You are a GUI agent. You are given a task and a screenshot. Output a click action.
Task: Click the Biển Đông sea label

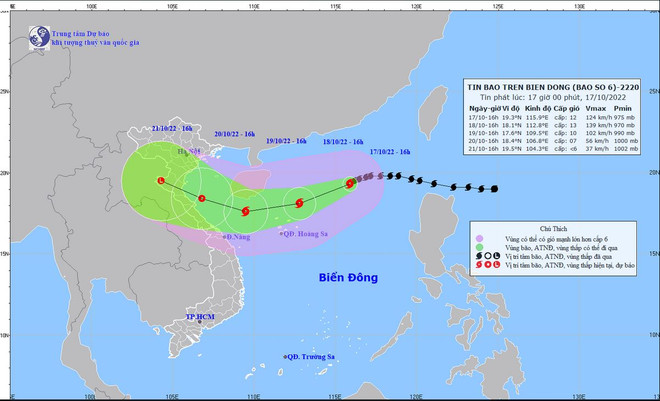pyautogui.click(x=350, y=277)
